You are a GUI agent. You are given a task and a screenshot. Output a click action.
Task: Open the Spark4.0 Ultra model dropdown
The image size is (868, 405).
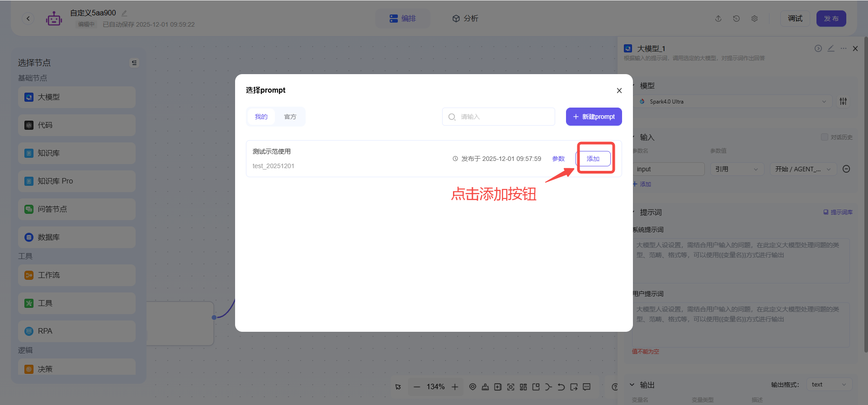[x=732, y=102]
